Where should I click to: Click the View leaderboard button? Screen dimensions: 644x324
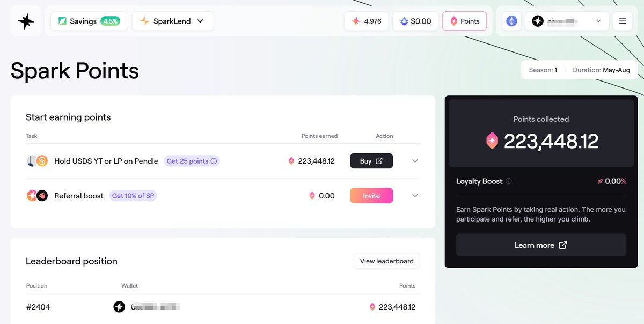(x=387, y=261)
